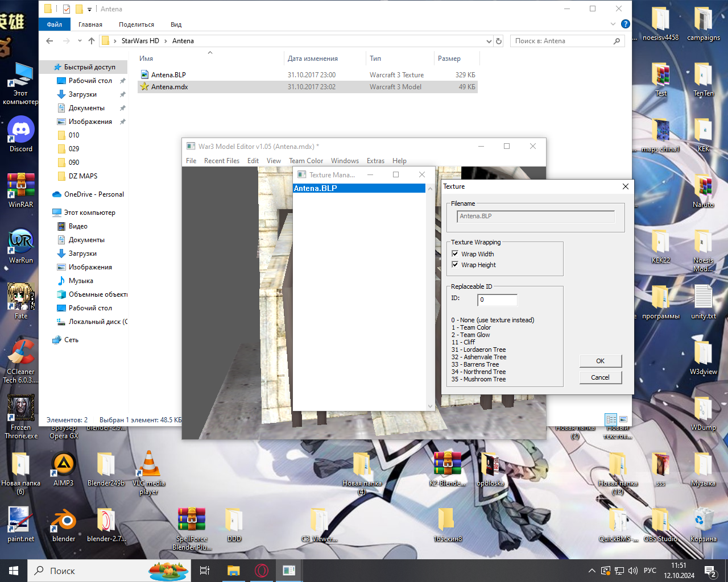Switch Explorer to details view icon

[x=611, y=419]
